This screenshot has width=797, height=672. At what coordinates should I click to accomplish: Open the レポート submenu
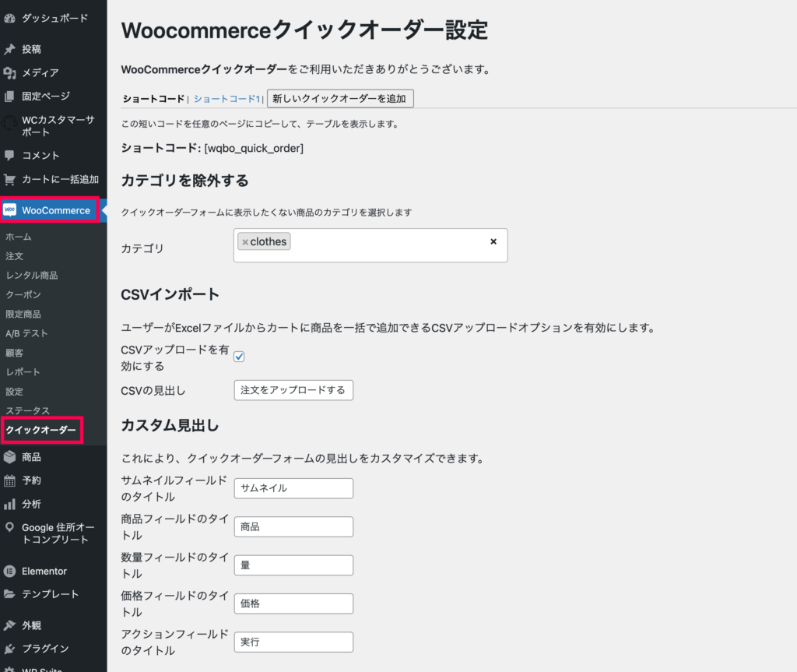click(x=23, y=372)
